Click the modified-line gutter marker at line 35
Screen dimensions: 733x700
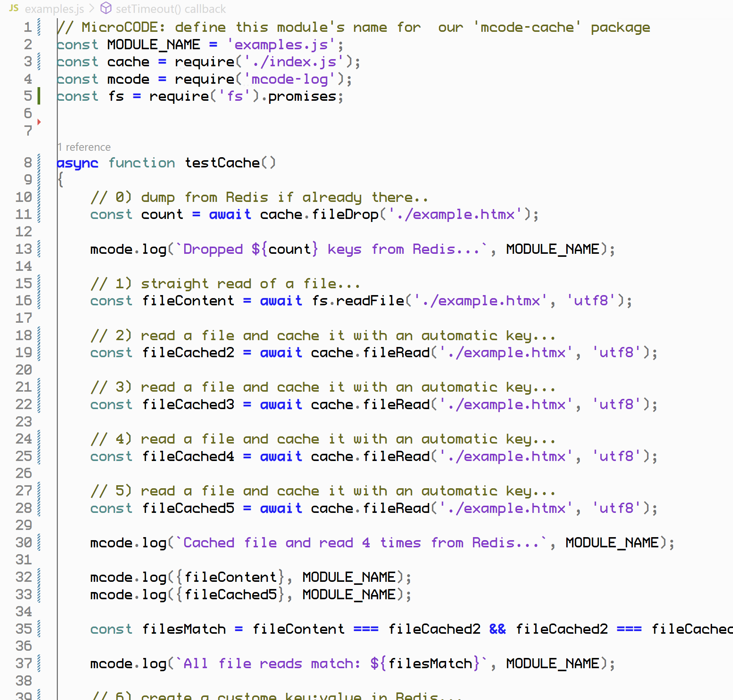(x=39, y=629)
